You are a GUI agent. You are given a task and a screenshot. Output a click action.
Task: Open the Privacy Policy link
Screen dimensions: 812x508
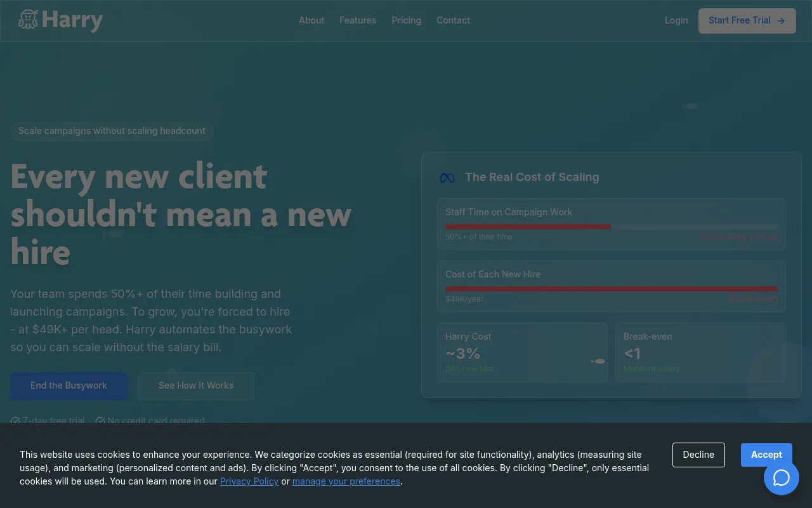coord(249,481)
